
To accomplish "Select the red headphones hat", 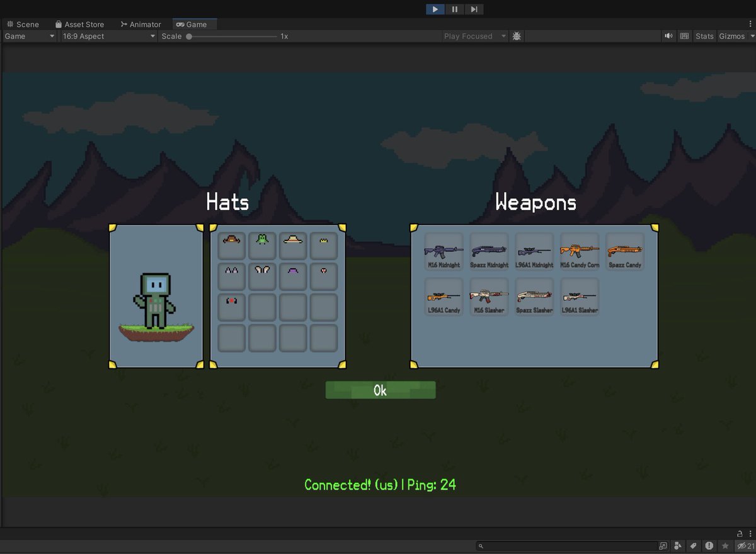I will pos(232,307).
